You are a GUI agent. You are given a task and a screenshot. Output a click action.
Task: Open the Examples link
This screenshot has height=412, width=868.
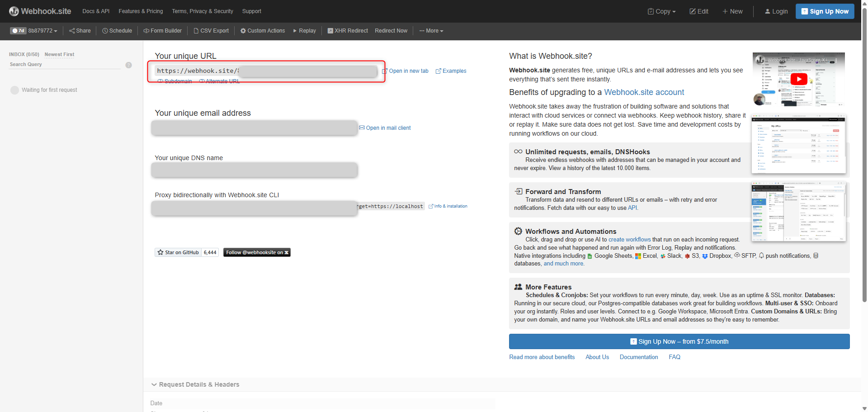click(451, 71)
